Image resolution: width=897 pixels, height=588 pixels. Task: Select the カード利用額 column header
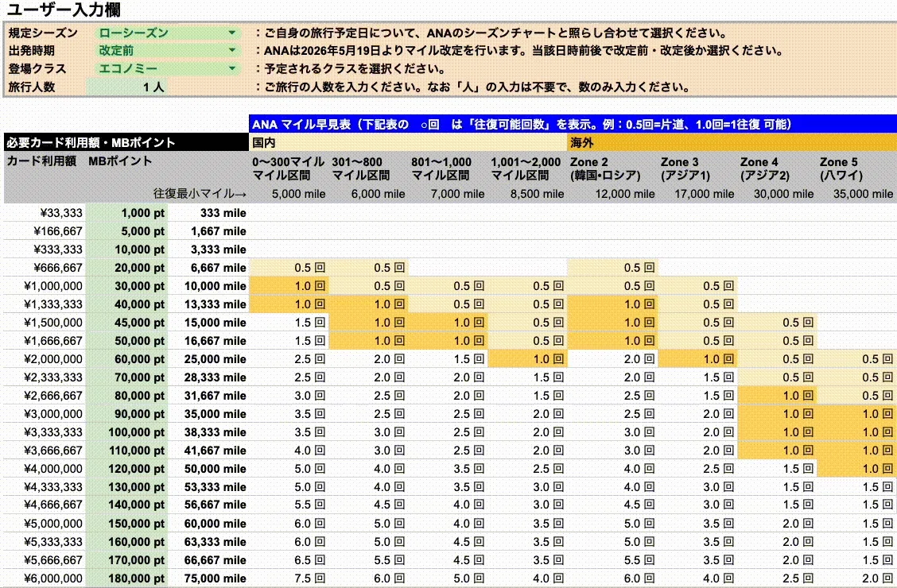click(x=41, y=161)
